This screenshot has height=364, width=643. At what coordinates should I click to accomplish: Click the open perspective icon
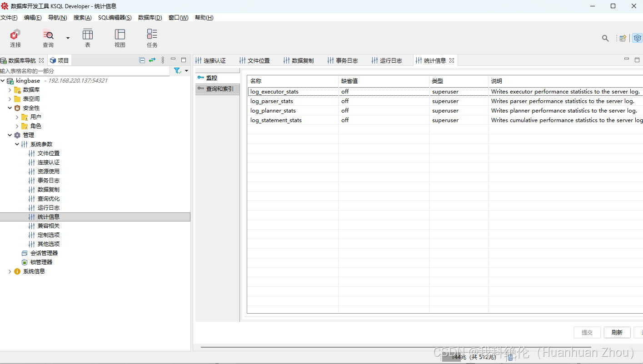click(x=623, y=38)
